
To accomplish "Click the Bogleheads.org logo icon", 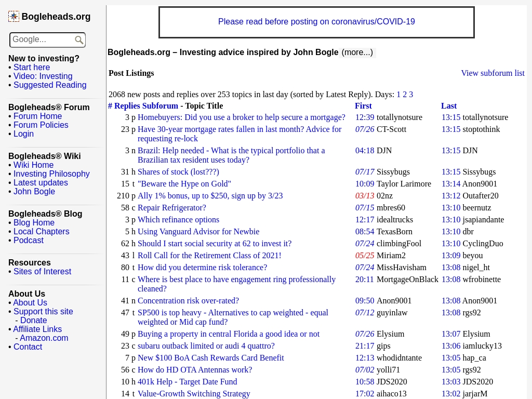I will click(14, 16).
